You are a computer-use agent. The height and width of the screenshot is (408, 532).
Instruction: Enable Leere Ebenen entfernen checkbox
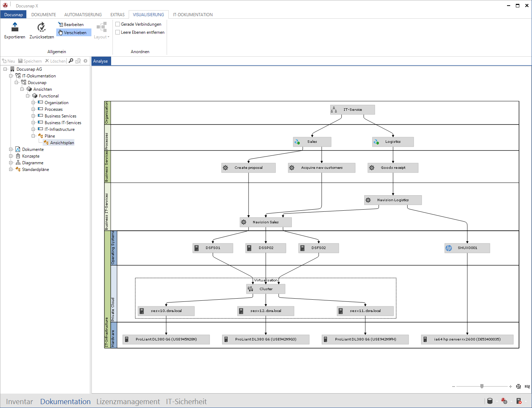tap(118, 32)
